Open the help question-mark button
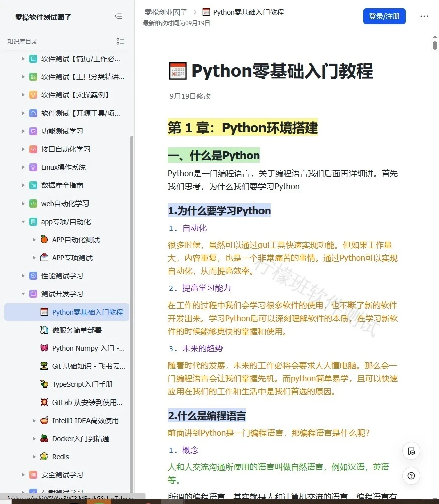 [x=411, y=476]
